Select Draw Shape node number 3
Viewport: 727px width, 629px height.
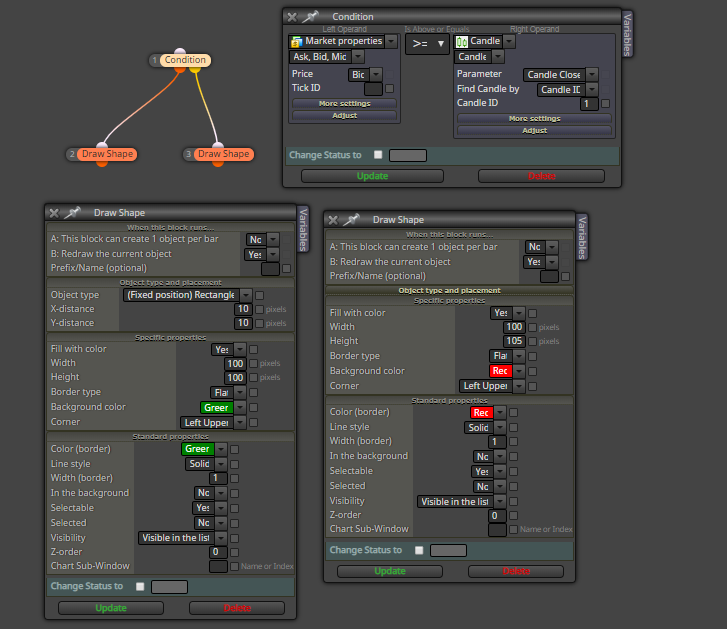(x=223, y=154)
